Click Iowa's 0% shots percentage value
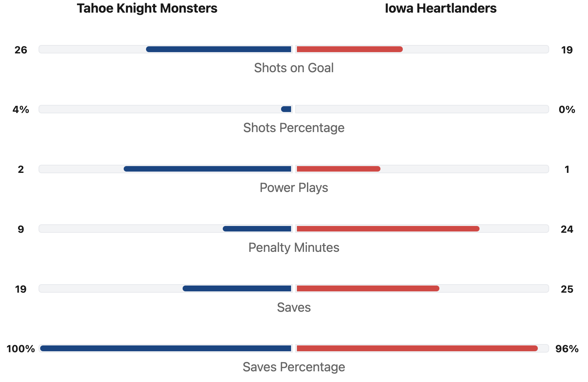588x382 pixels. click(567, 110)
